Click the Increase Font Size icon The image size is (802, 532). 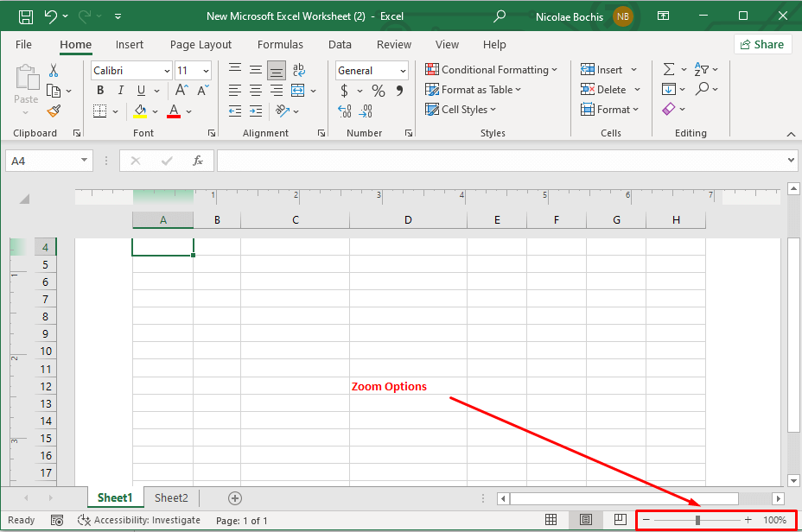tap(182, 90)
